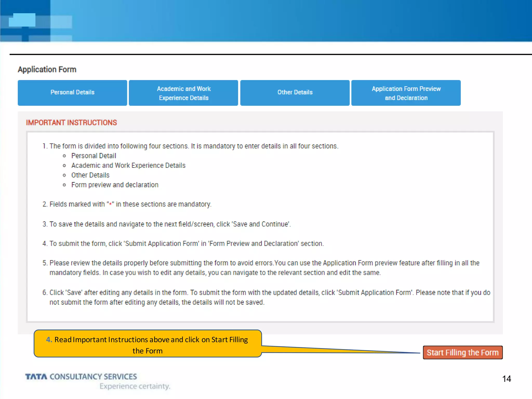Click the Personal Detail bullet item
Screen dimensions: 532x399
click(94, 156)
